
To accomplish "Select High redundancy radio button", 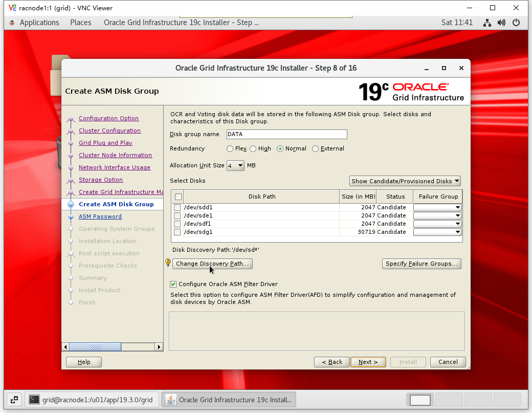I will [253, 149].
